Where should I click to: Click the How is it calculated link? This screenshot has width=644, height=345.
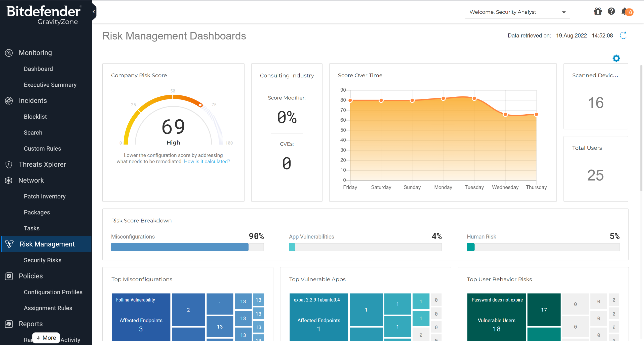tap(207, 161)
